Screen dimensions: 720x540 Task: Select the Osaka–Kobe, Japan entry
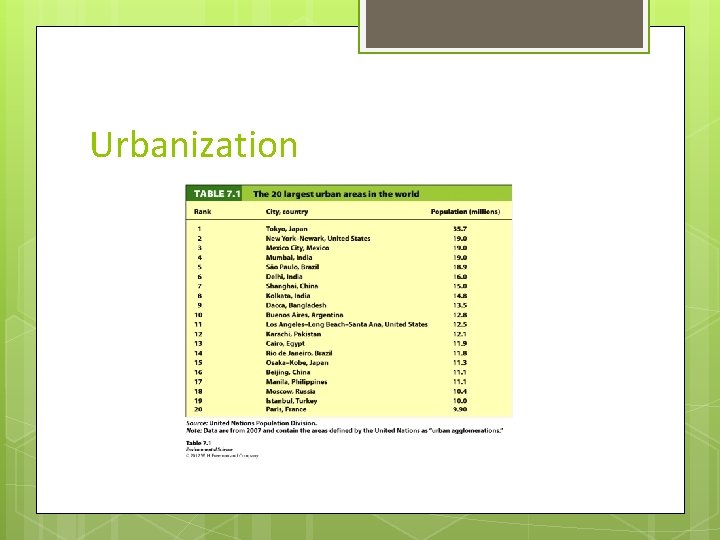(x=297, y=362)
